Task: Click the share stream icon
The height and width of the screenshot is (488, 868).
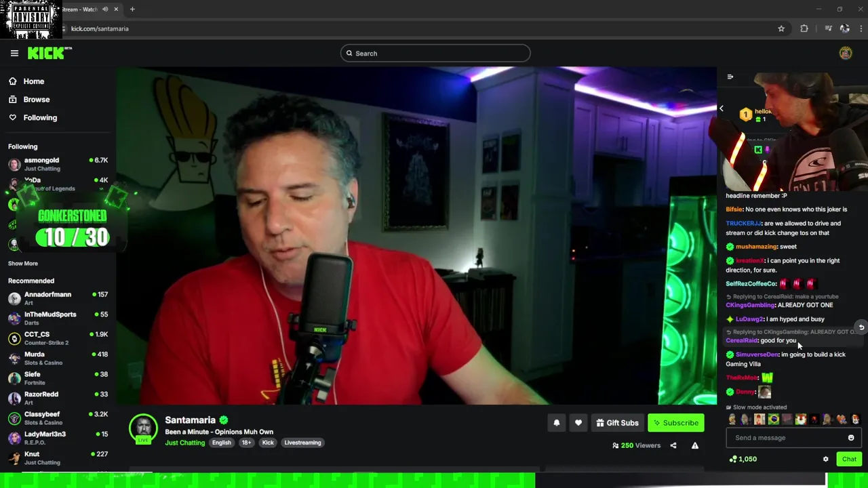Action: coord(673,445)
